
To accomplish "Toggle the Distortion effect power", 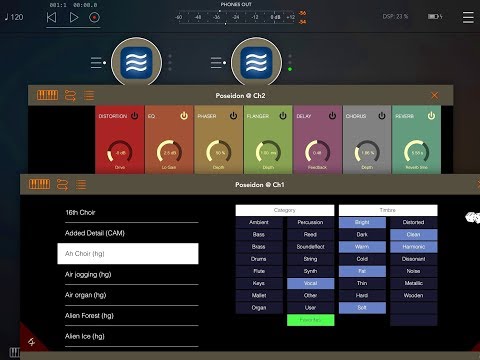I will click(134, 116).
